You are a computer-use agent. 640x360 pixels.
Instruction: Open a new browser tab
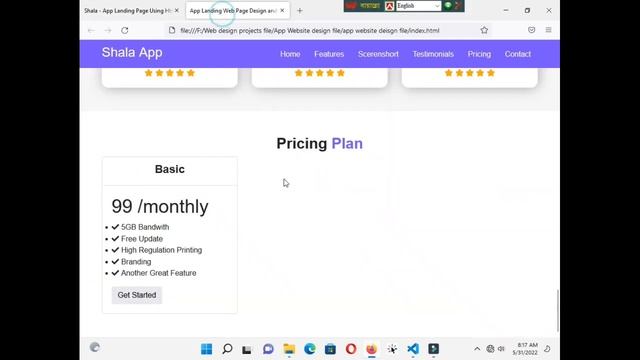pyautogui.click(x=300, y=11)
